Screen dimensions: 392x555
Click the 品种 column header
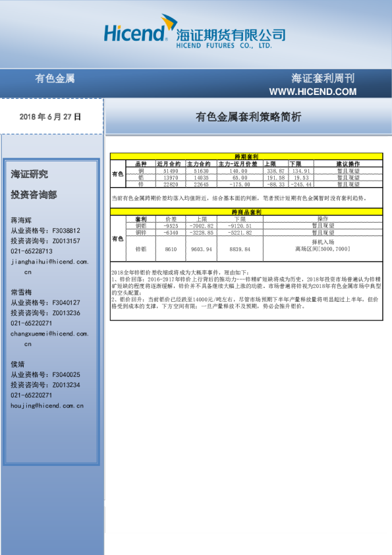point(141,163)
